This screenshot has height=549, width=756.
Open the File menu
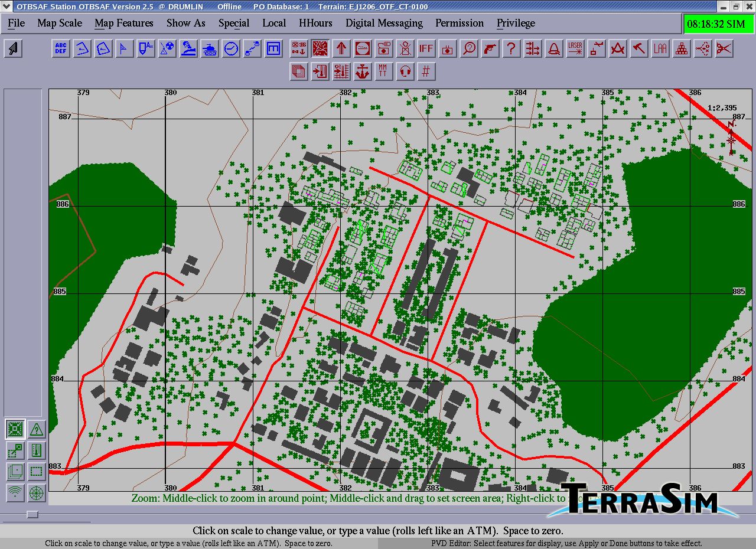(x=16, y=23)
